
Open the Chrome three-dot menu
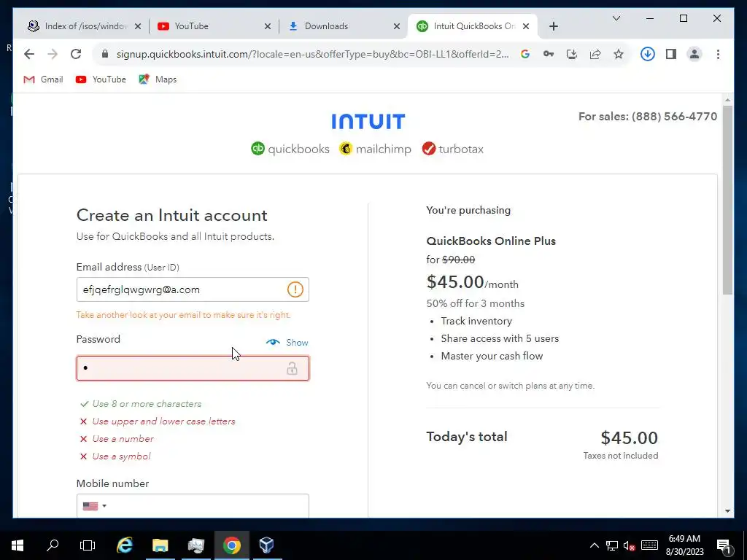718,54
